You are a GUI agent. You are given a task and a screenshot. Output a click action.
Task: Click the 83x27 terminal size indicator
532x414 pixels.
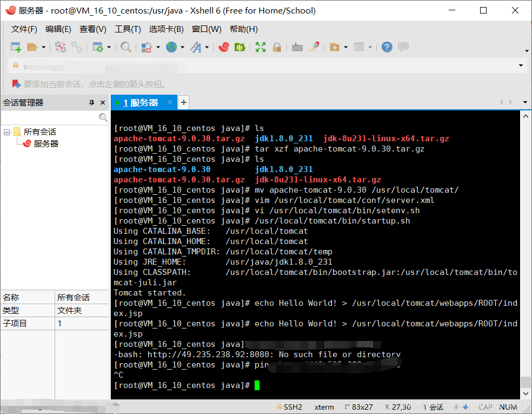point(359,407)
